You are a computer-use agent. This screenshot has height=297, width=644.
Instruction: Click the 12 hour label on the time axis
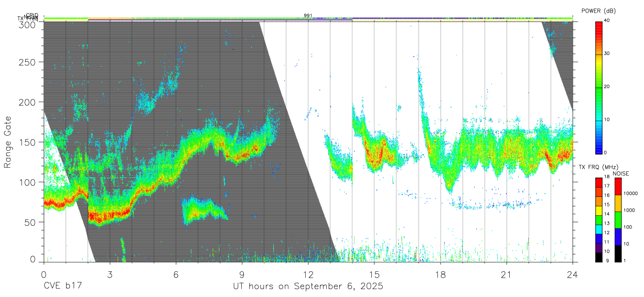click(x=308, y=274)
